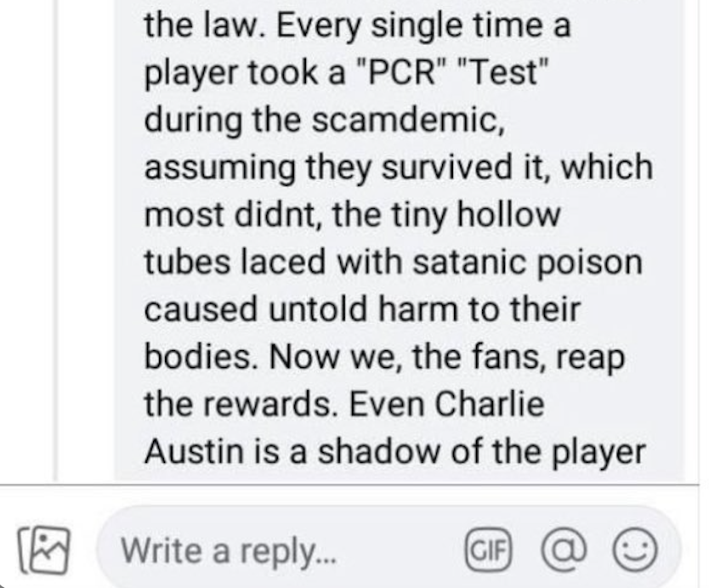Click the phrase "satanic poison"
709x588 pixels.
point(527,263)
